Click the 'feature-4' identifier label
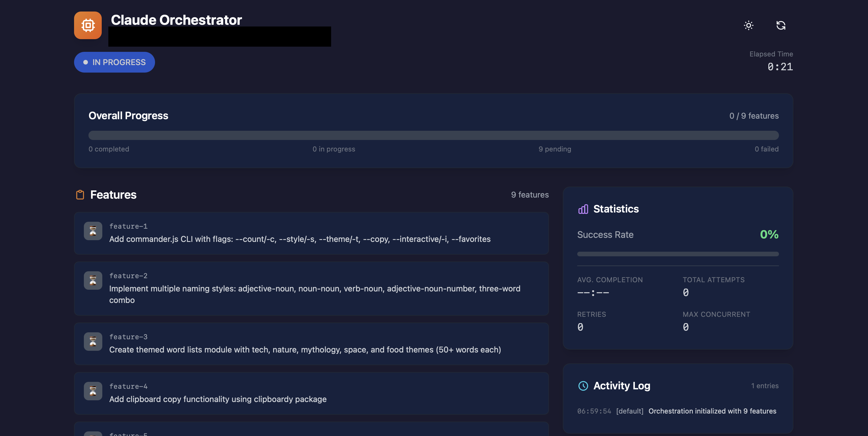 128,386
